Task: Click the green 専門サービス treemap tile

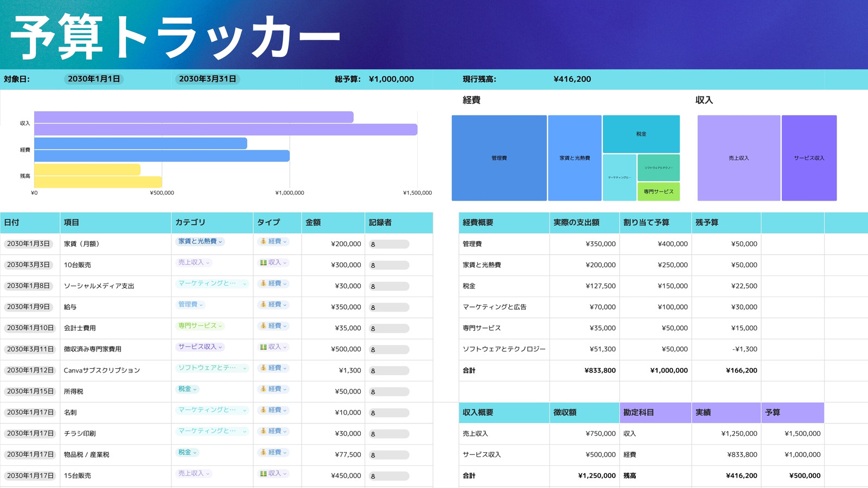Action: point(659,191)
